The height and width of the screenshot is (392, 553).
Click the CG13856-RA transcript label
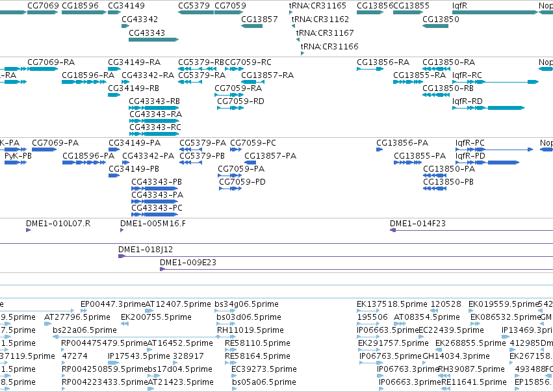(383, 62)
